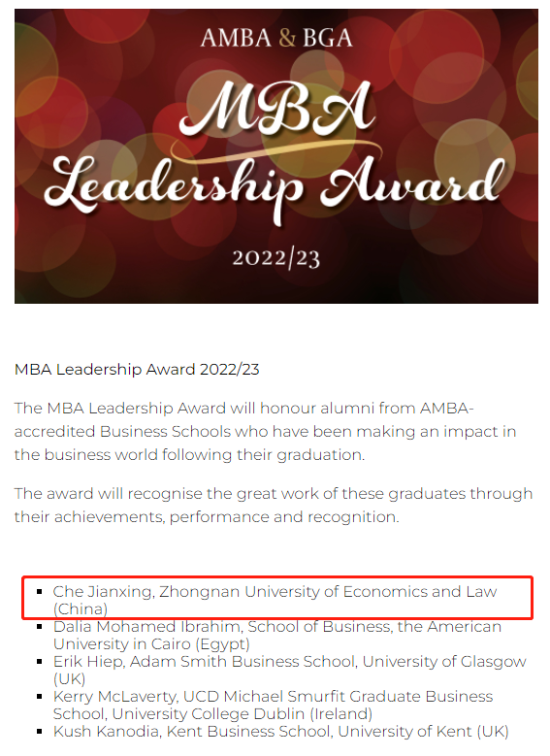The image size is (550, 756).
Task: Open the Dalia Mohamed Ibrahim entry
Action: point(277,635)
